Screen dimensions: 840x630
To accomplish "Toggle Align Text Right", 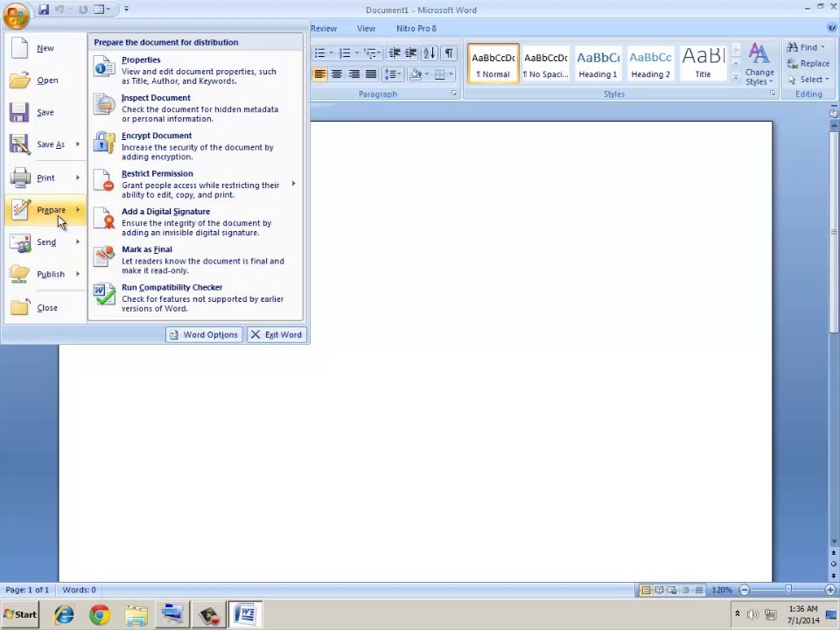I will point(353,74).
